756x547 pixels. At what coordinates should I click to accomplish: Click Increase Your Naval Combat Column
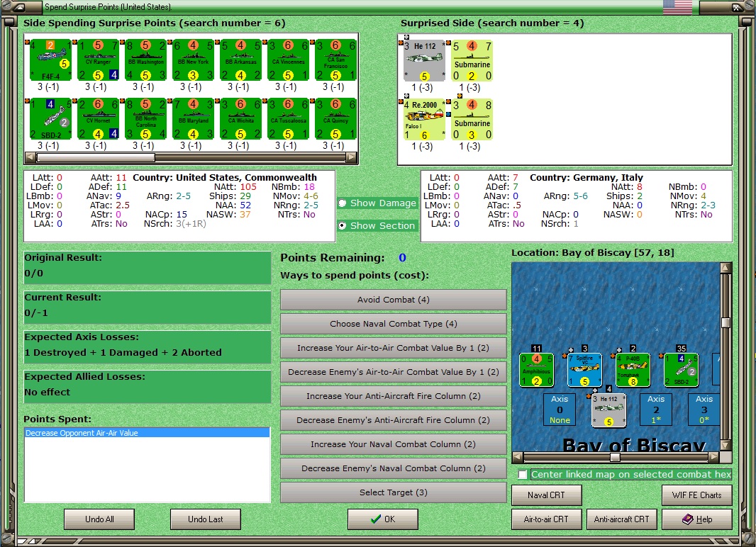tap(394, 444)
